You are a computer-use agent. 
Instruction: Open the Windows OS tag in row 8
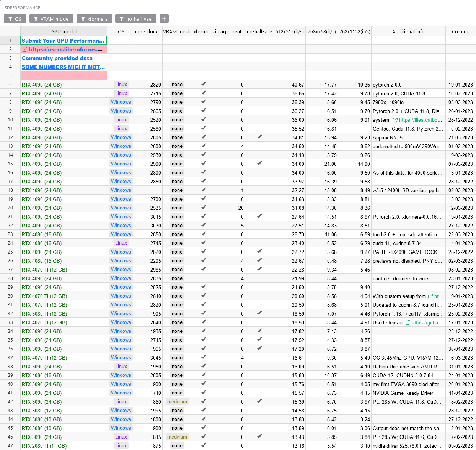121,102
